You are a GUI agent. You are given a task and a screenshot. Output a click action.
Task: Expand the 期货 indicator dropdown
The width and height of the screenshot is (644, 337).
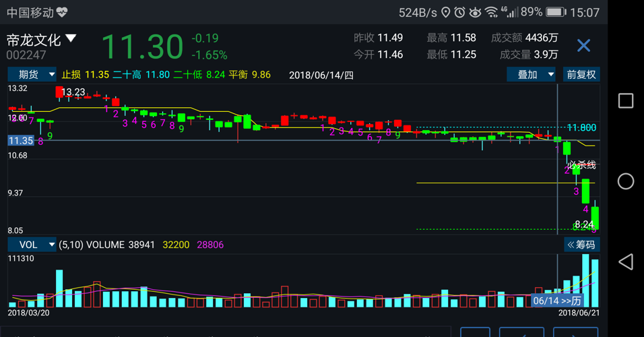(32, 74)
